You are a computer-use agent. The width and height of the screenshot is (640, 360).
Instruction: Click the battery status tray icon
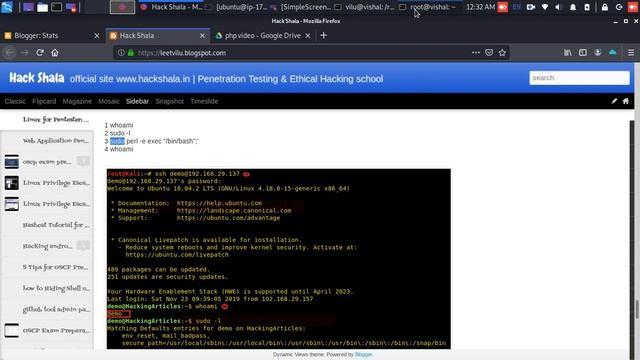(x=587, y=7)
